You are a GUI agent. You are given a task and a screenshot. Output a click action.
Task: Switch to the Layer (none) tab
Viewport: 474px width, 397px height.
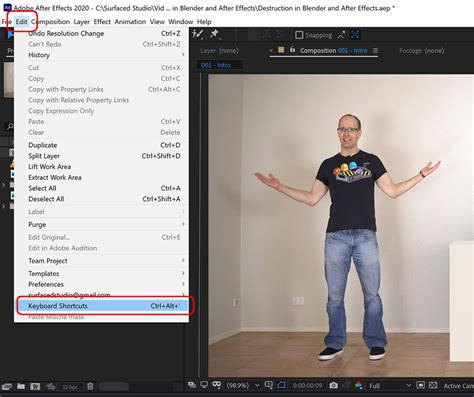(219, 51)
